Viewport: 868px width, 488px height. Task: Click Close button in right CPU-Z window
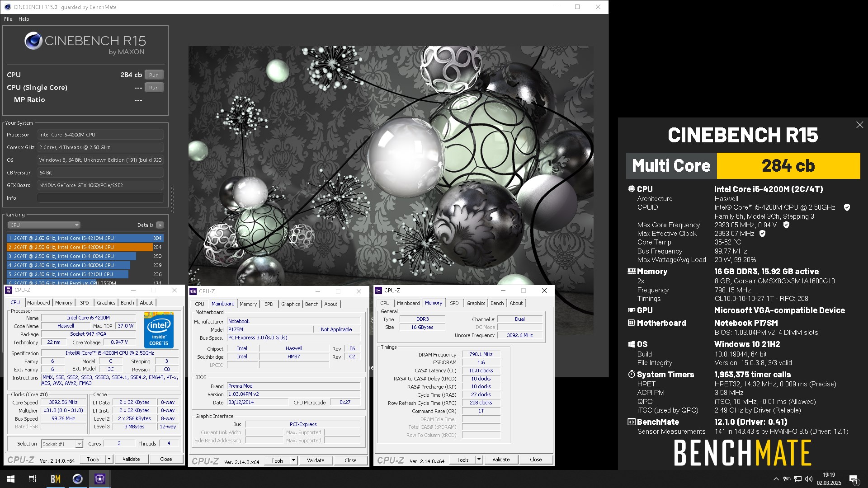click(x=536, y=460)
